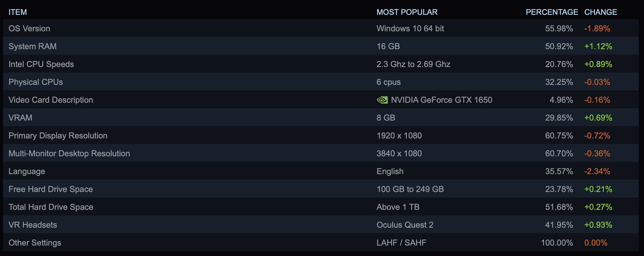Expand the System RAM row
Screen dimensions: 644x256
321,46
